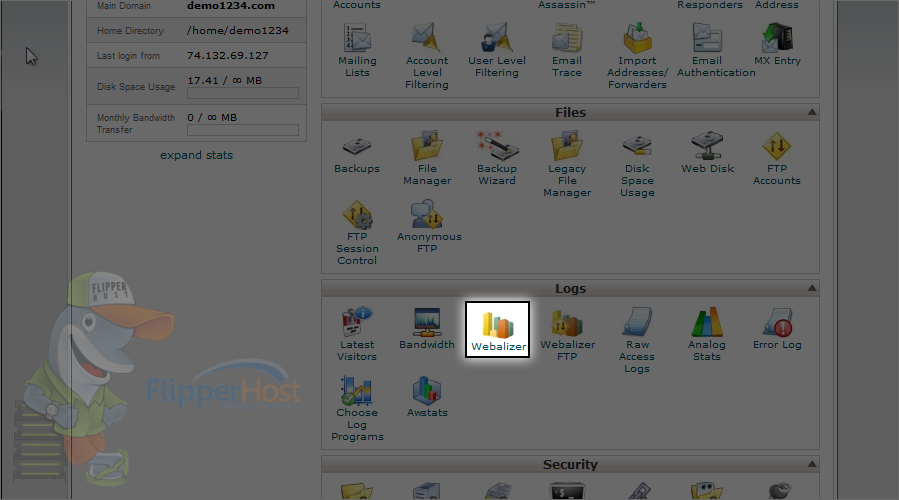The image size is (899, 500).
Task: Collapse the Logs section
Action: 812,288
